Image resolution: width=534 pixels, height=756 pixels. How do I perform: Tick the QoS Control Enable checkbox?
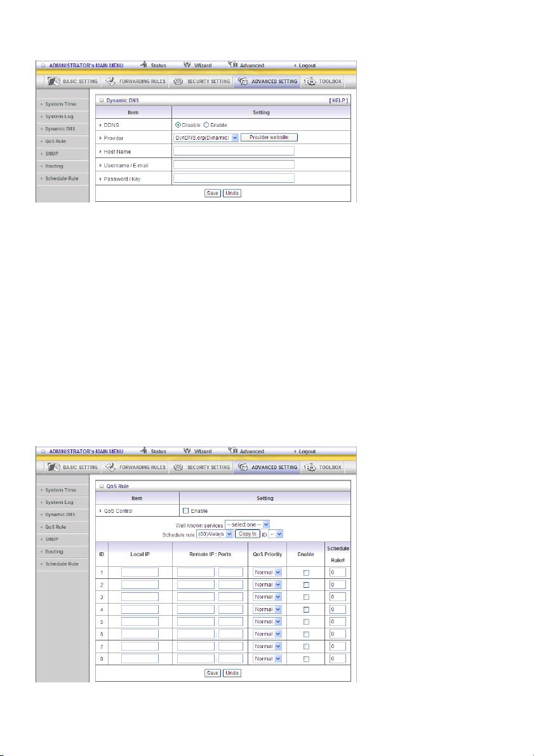tap(186, 510)
